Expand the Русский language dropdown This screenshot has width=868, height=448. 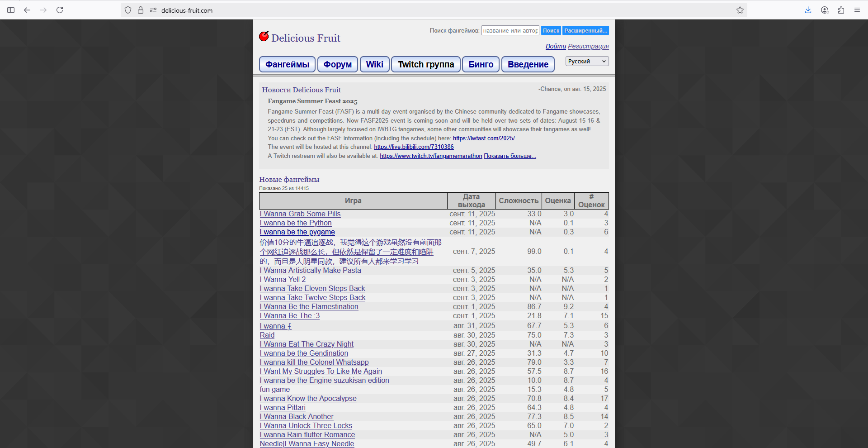click(587, 61)
